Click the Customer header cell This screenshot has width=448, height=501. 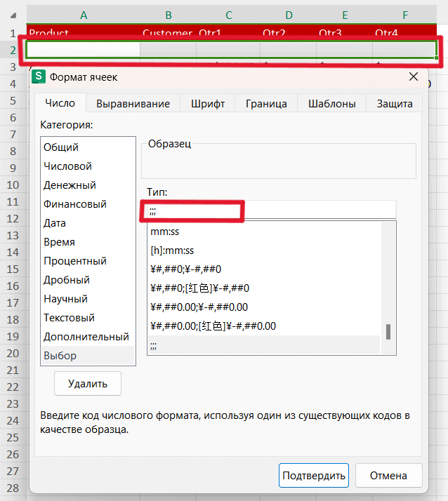tap(169, 32)
